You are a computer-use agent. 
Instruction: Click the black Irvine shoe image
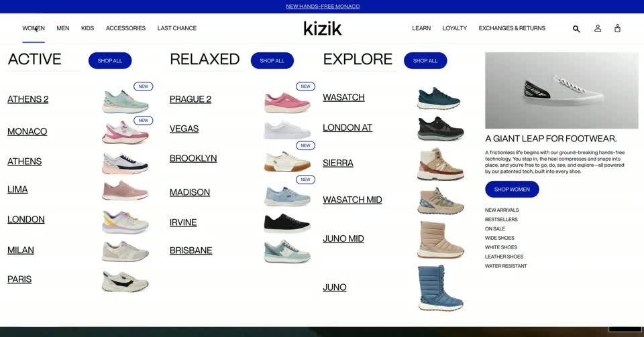click(x=287, y=223)
